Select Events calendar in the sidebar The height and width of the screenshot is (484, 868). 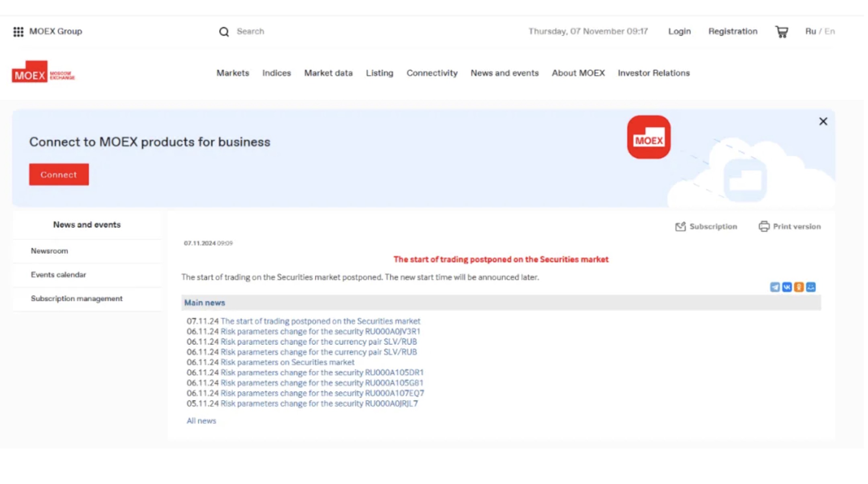pyautogui.click(x=58, y=275)
